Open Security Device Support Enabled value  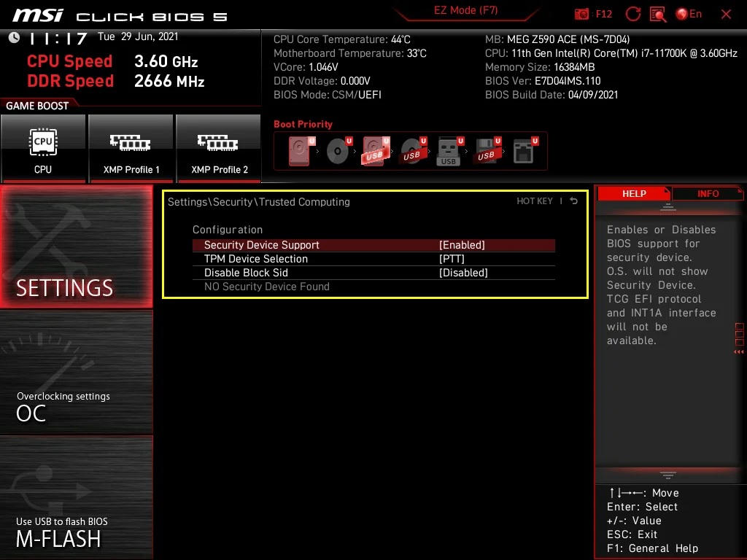click(x=462, y=245)
